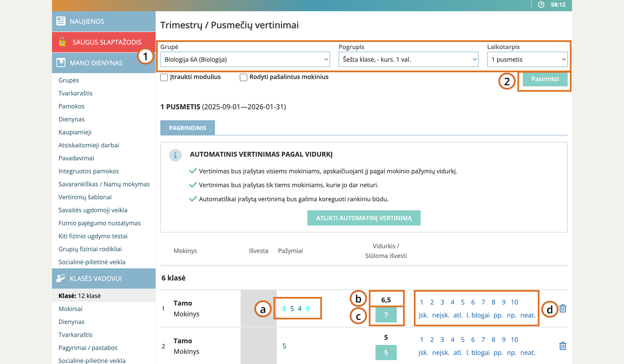The height and width of the screenshot is (364, 624).
Task: Open the Grupė dropdown showing Biologija 6A
Action: [x=245, y=59]
